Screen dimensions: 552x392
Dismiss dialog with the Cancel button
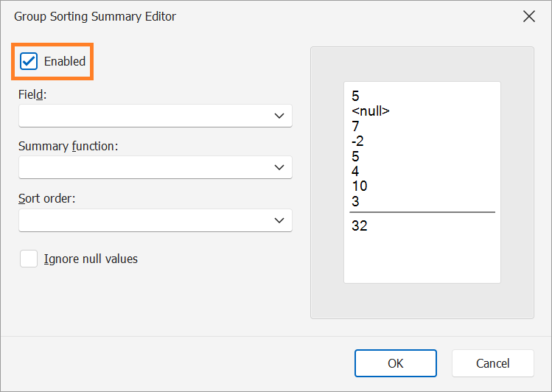point(493,363)
